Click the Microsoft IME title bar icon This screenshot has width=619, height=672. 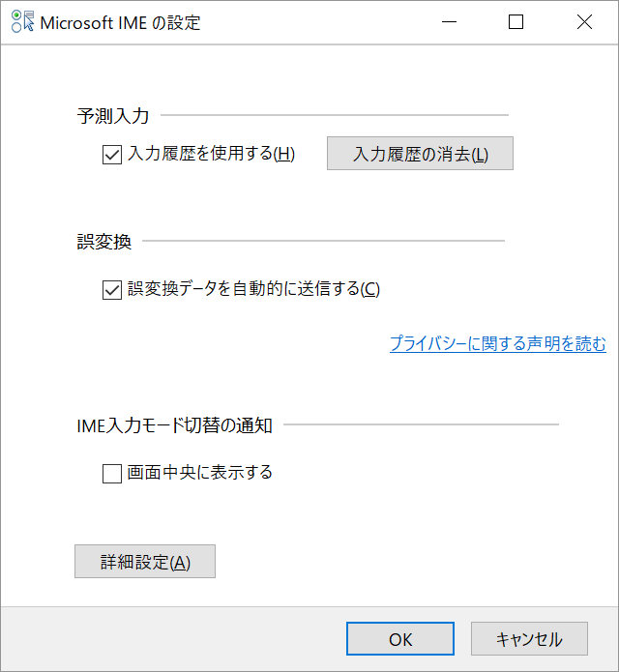[x=22, y=22]
